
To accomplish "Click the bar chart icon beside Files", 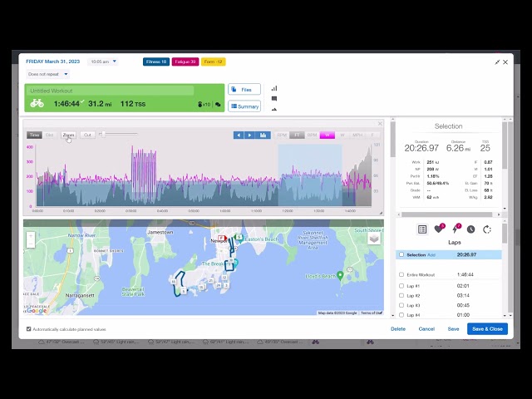I will point(274,88).
